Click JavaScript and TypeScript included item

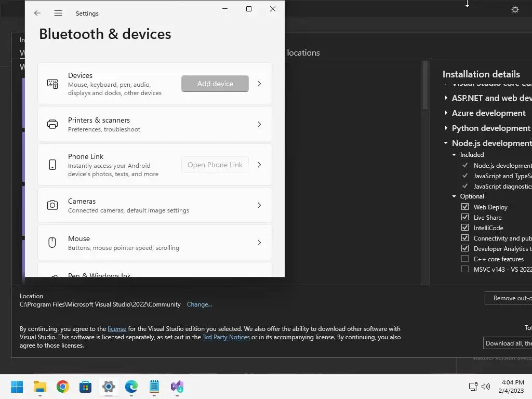coord(502,176)
